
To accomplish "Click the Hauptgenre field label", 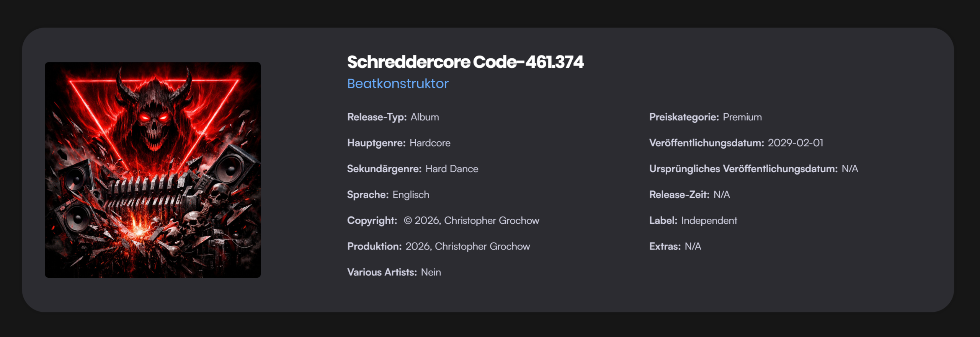I will (x=376, y=143).
